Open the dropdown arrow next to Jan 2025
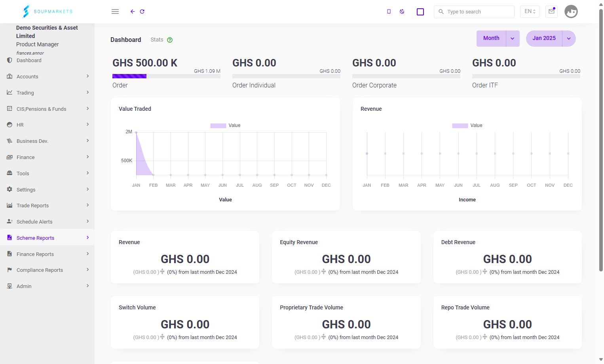 [569, 38]
